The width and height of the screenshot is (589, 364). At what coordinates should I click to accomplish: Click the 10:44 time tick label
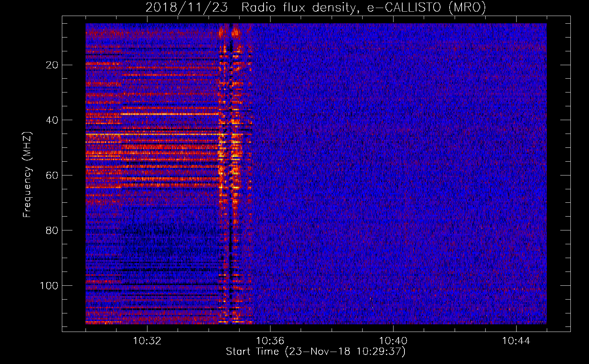(516, 341)
